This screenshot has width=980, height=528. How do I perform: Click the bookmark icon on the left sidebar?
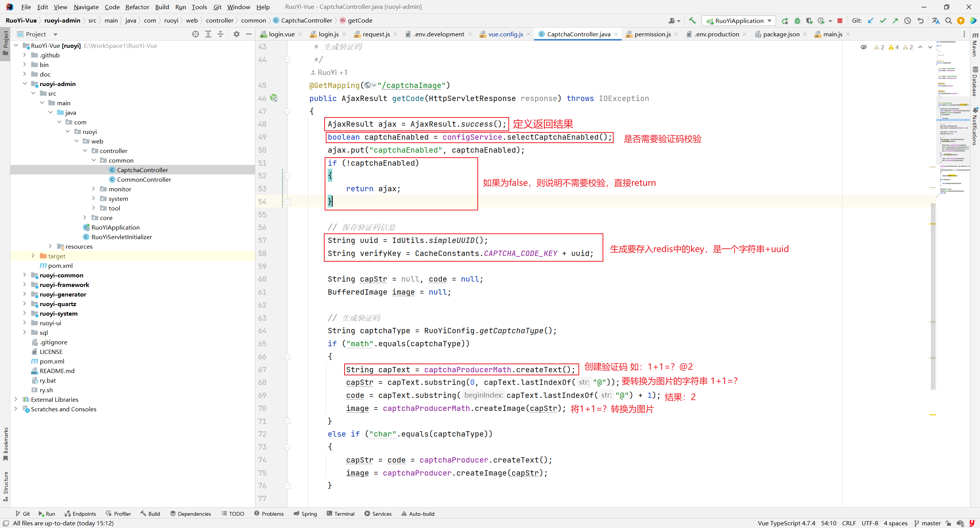click(x=5, y=454)
